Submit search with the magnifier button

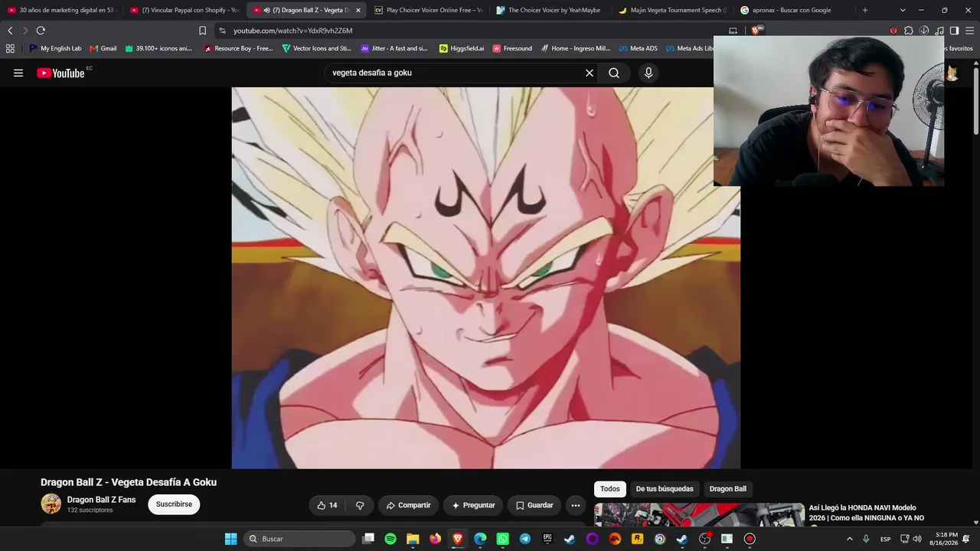pos(614,73)
